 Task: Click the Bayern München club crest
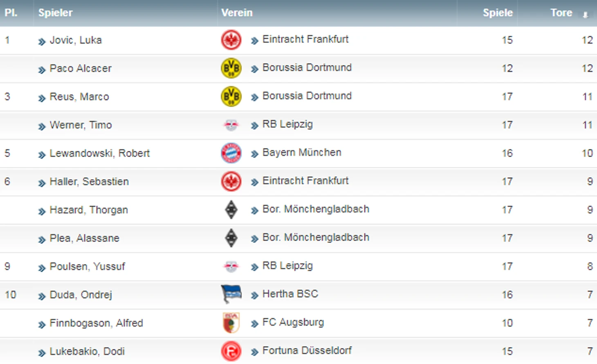click(x=231, y=153)
